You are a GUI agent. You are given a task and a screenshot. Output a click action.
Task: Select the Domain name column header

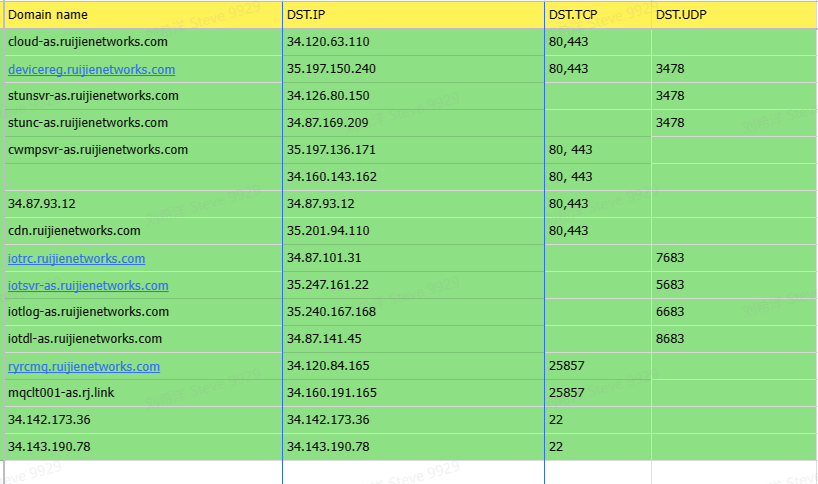(x=47, y=15)
